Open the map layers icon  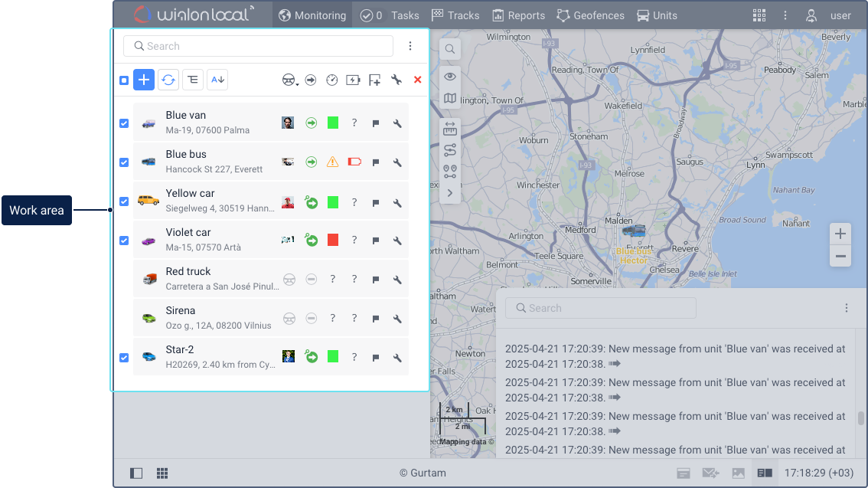click(x=450, y=99)
